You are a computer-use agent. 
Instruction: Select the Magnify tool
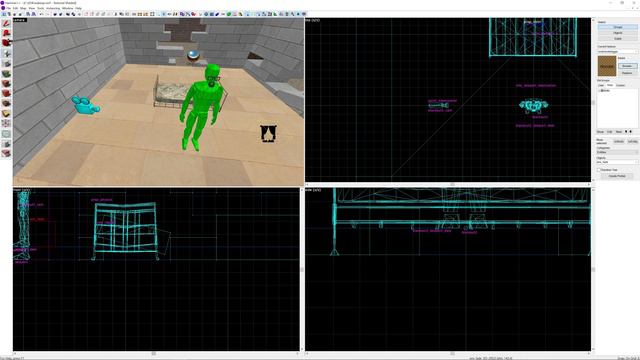[6, 33]
